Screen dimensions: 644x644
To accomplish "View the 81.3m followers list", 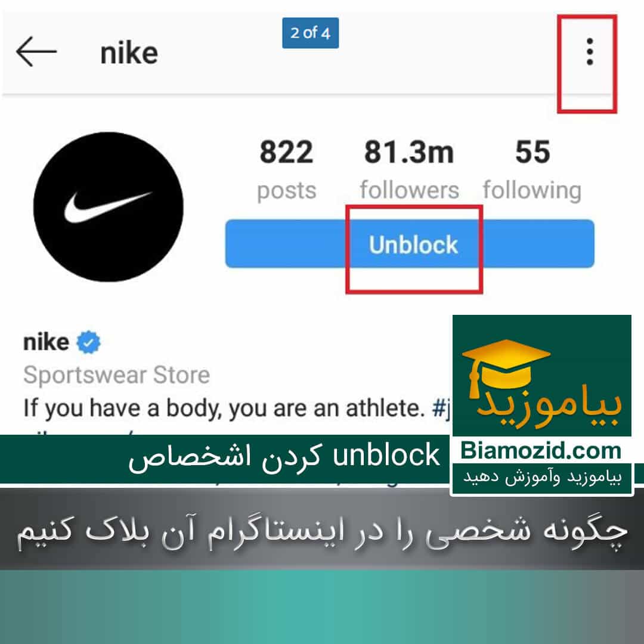I will click(409, 169).
